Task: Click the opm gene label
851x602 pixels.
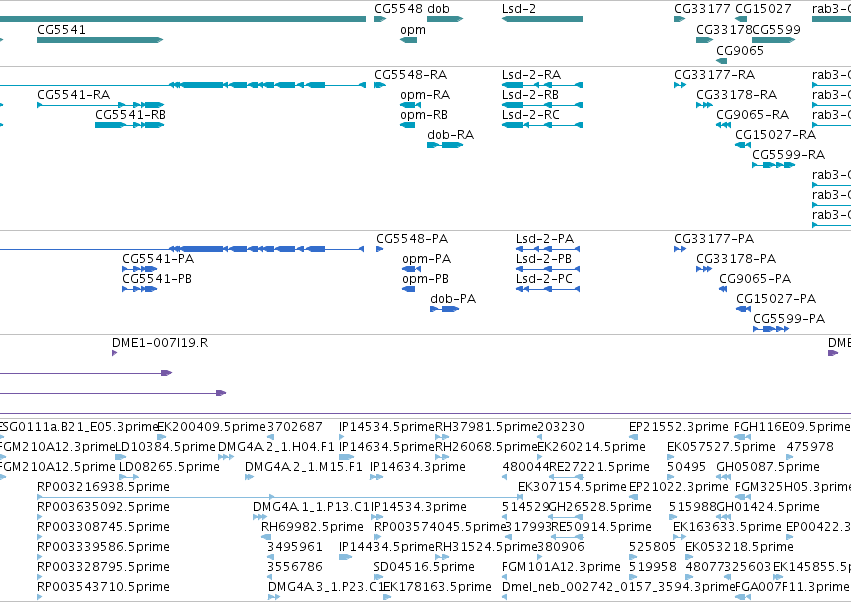Action: tap(413, 30)
